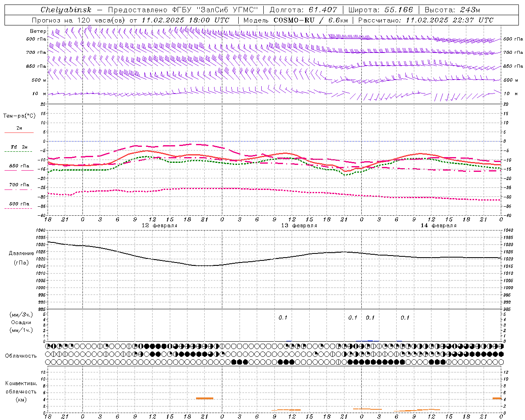Viewport: 525px width, 420px height.
Task: Click the "12 февраля" date label
Action: tap(160, 226)
